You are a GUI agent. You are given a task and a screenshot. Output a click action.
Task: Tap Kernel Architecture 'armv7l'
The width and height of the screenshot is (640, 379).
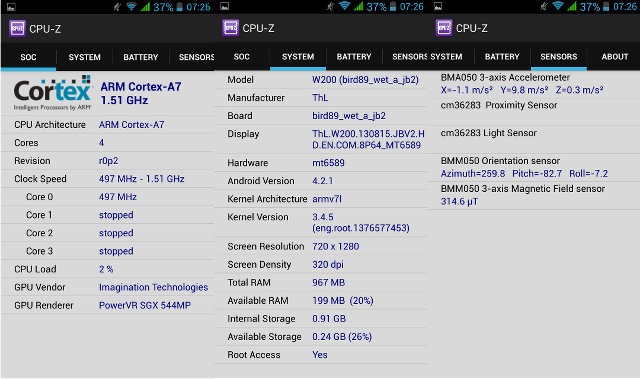coord(327,199)
